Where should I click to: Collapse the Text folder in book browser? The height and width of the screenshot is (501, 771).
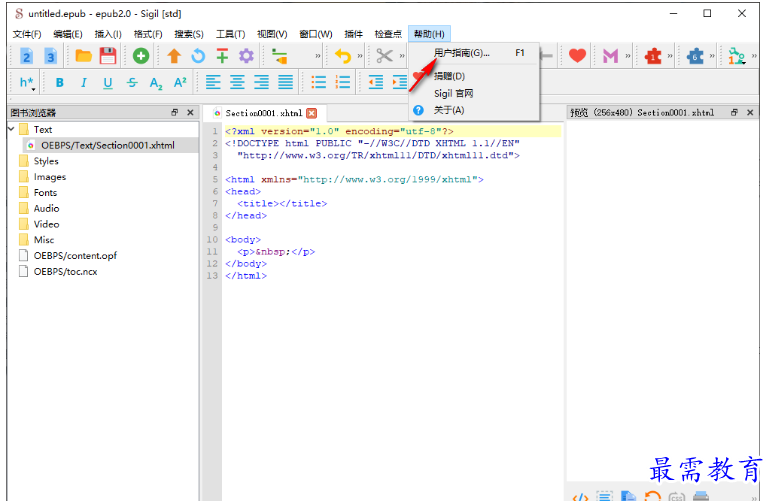tap(11, 129)
